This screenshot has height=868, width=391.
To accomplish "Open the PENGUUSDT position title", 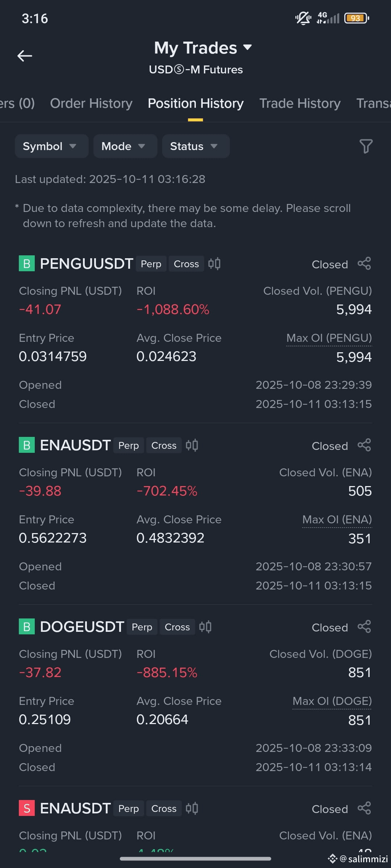I will (87, 264).
